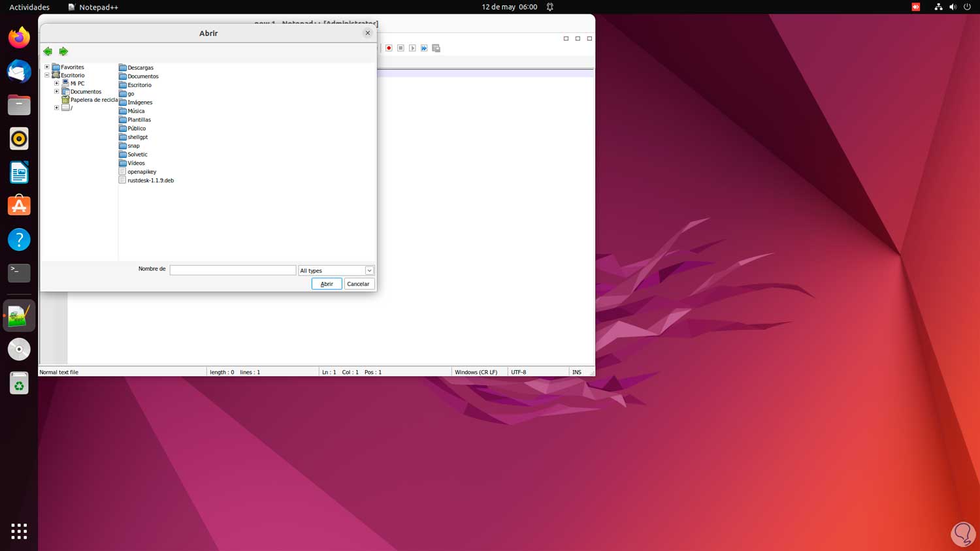The image size is (980, 551).
Task: Select the rustdesk-1.1.9.deb file
Action: point(150,180)
